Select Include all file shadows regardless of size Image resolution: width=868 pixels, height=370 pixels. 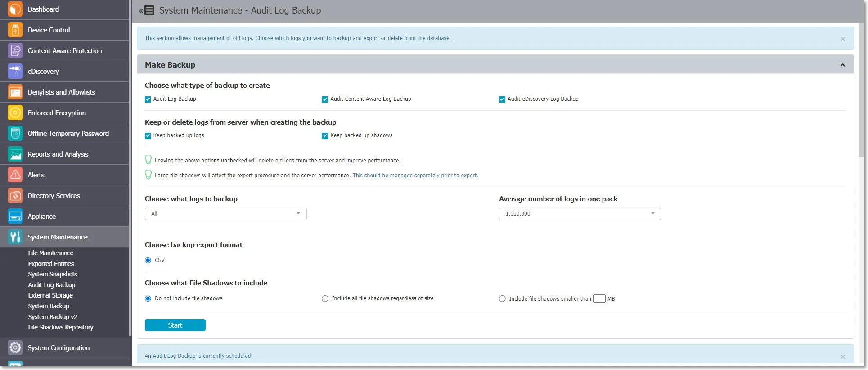[325, 298]
